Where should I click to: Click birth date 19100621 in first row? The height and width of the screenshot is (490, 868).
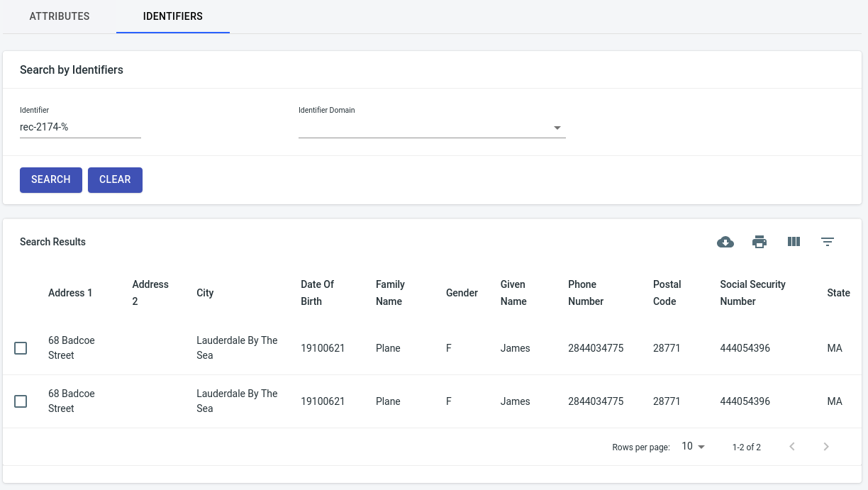click(323, 348)
